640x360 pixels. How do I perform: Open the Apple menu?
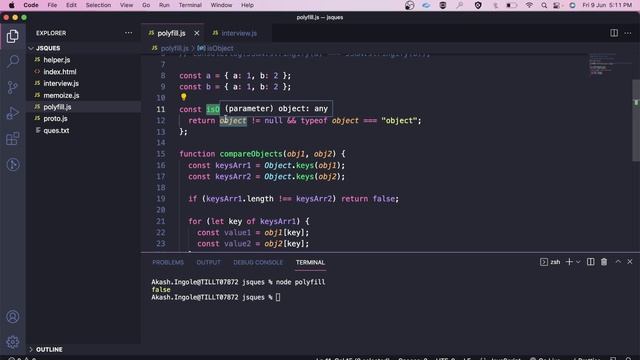pyautogui.click(x=11, y=5)
